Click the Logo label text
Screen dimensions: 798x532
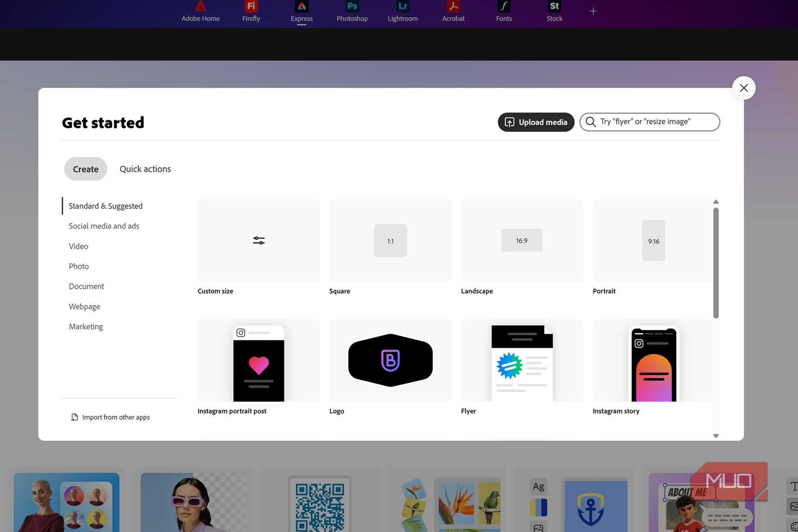click(337, 411)
